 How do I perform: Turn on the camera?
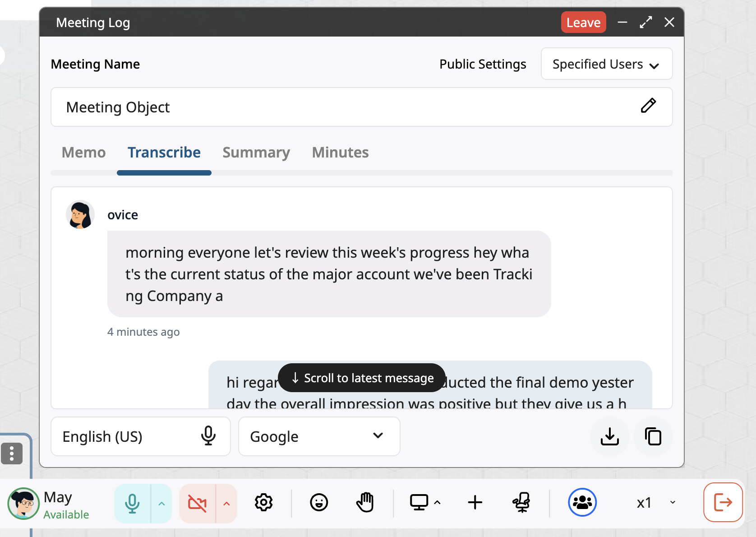[198, 503]
